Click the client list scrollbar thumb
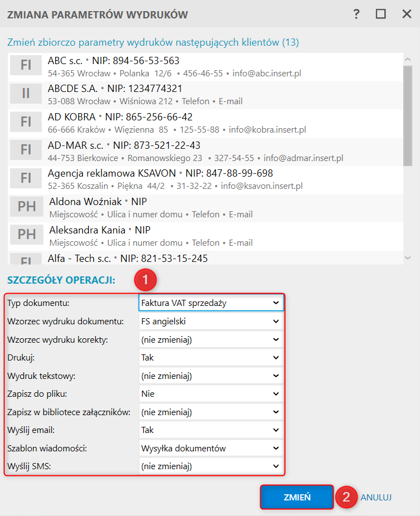This screenshot has width=420, height=516. point(408,116)
